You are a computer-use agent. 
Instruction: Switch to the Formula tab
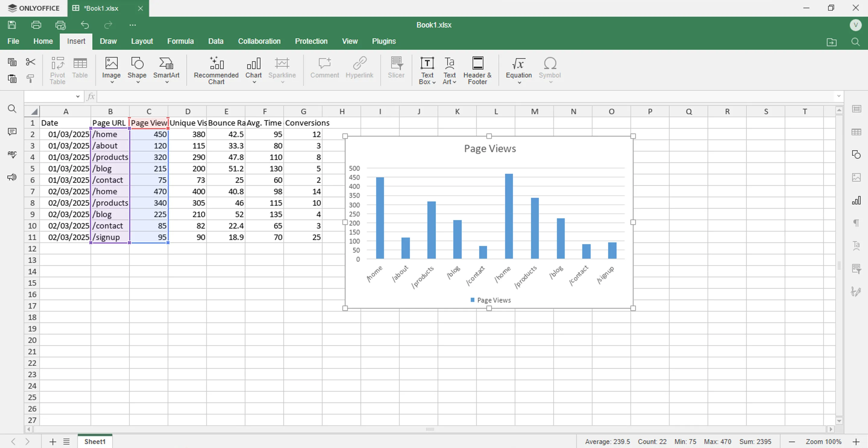(180, 41)
